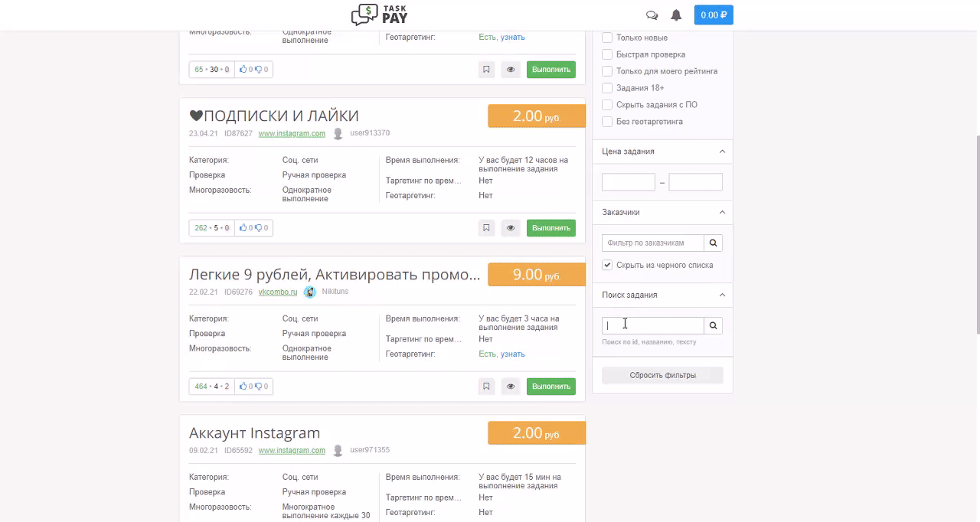Click Выполнить for Легкие 9 рублей task
This screenshot has width=980, height=522.
pos(551,386)
